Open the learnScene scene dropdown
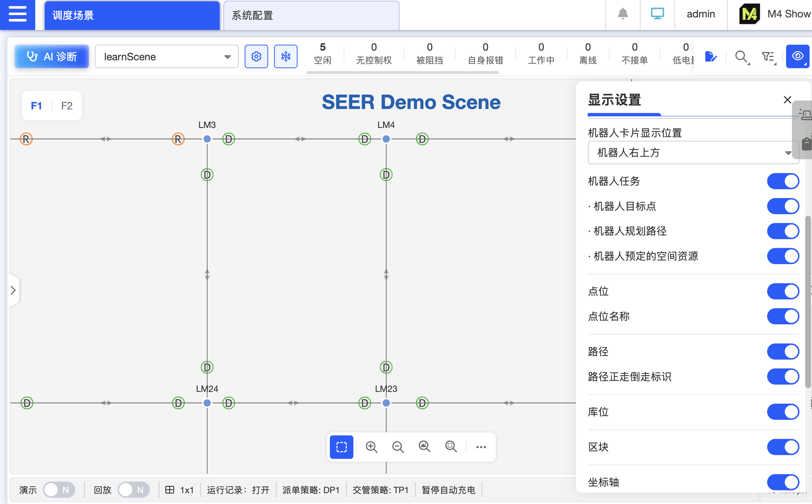 point(166,57)
